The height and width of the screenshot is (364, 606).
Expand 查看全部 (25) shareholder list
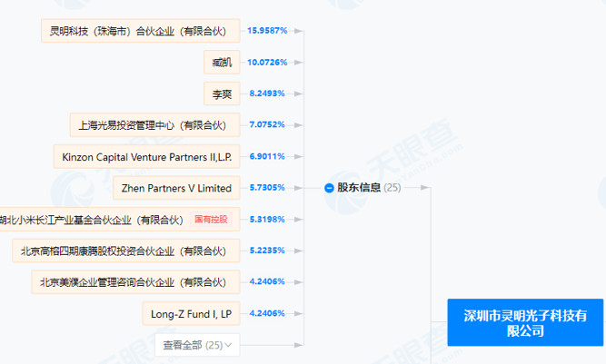tap(199, 345)
